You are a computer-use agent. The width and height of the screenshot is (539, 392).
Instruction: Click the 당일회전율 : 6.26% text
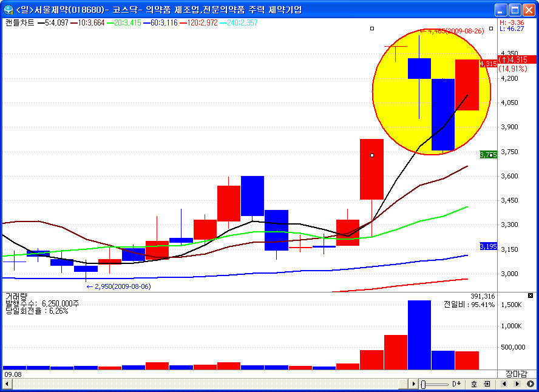[x=37, y=311]
